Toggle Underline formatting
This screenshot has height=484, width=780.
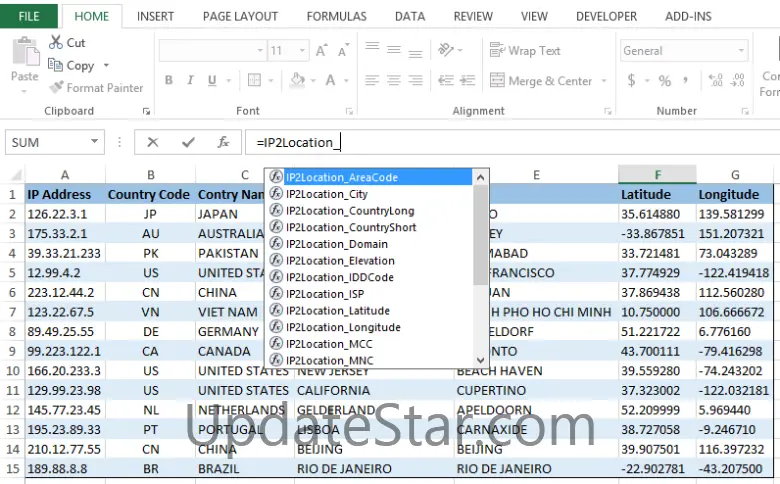point(212,80)
